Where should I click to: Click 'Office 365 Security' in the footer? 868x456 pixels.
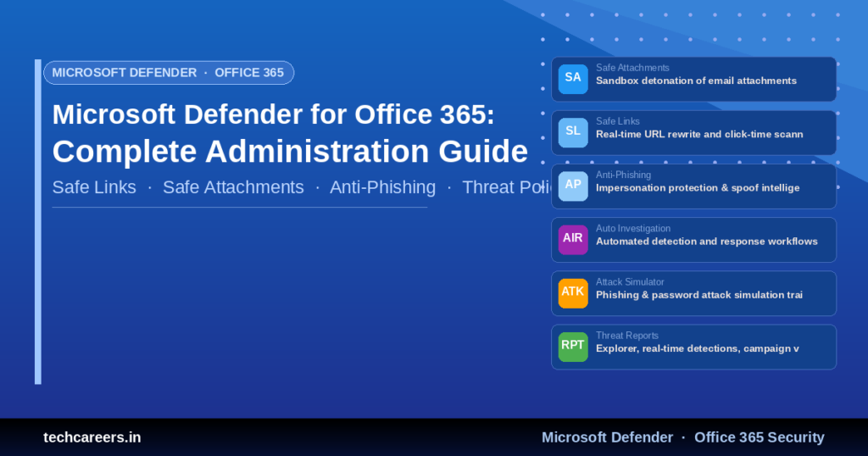pos(759,437)
